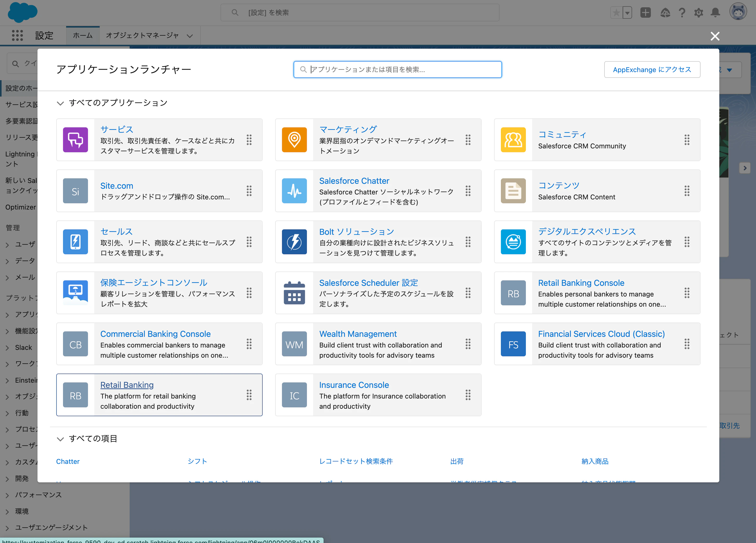Grab the サービス tile drag handle
Image resolution: width=756 pixels, height=543 pixels.
[x=249, y=140]
